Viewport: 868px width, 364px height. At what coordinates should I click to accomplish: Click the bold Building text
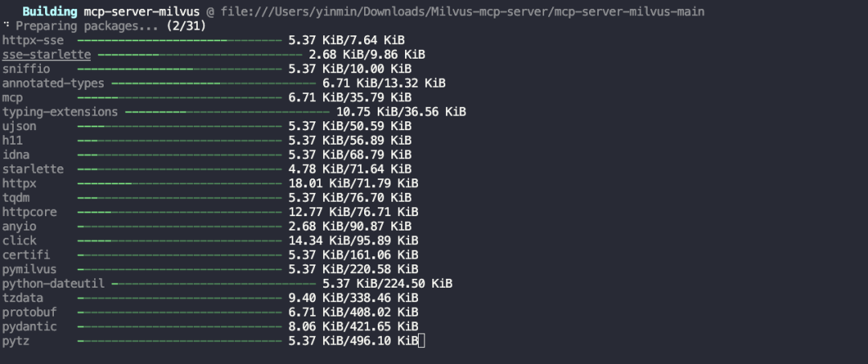49,12
